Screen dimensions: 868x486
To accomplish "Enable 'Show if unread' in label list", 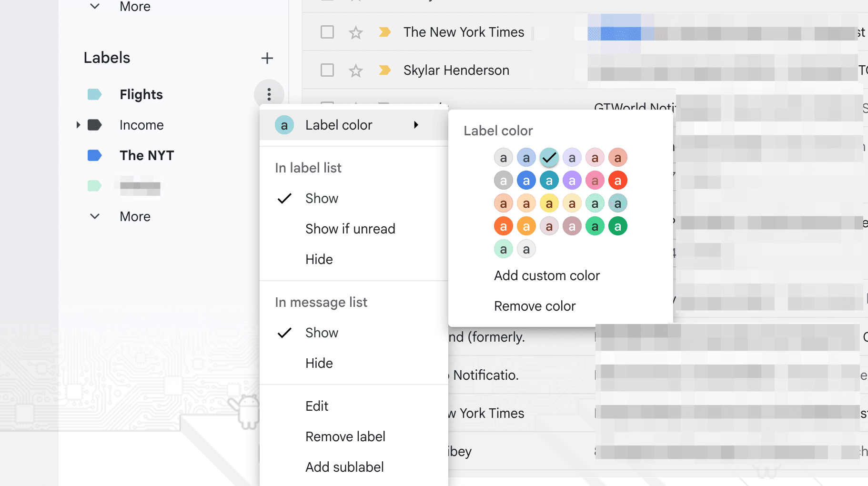I will tap(350, 229).
